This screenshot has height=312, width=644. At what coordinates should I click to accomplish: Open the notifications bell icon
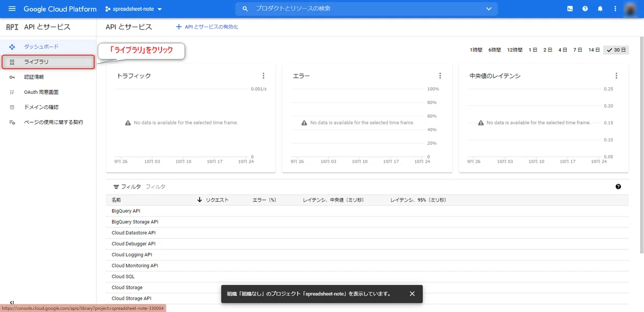click(x=600, y=9)
